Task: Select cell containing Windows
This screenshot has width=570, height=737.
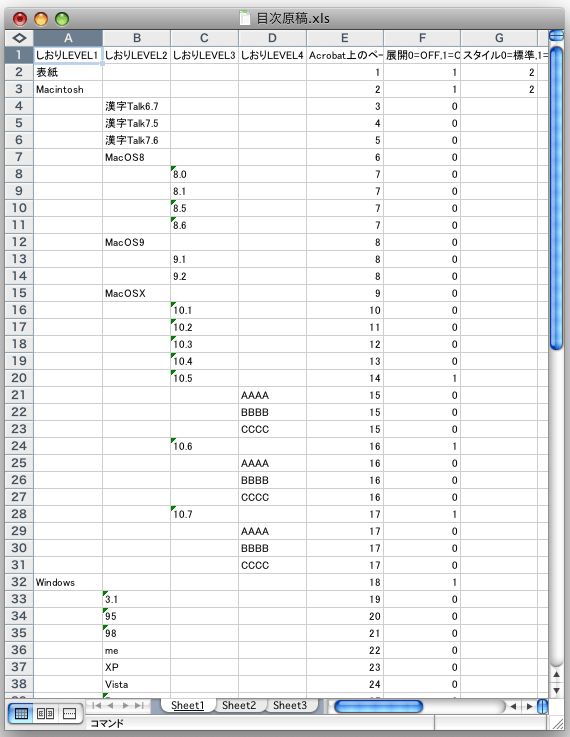Action: point(68,582)
